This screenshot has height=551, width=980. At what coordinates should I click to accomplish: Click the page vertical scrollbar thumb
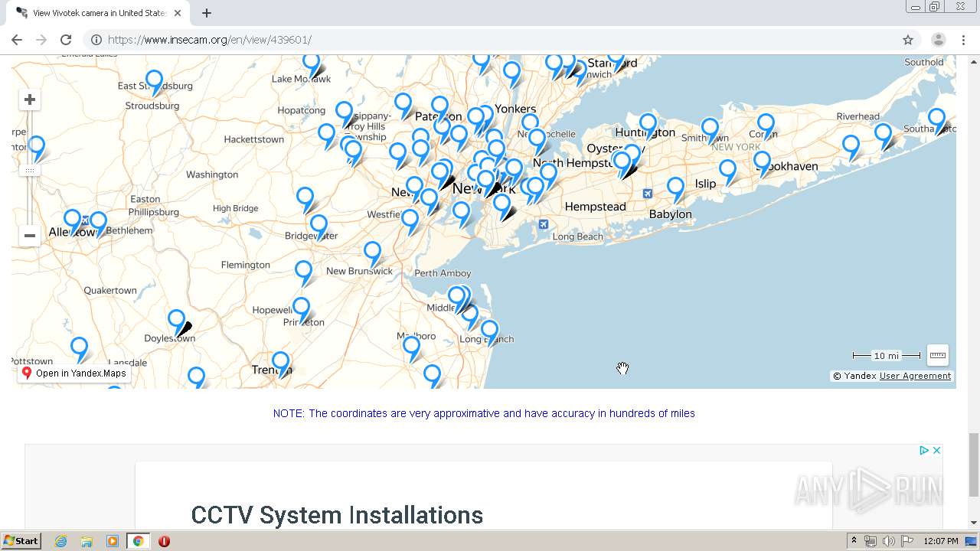click(x=973, y=464)
